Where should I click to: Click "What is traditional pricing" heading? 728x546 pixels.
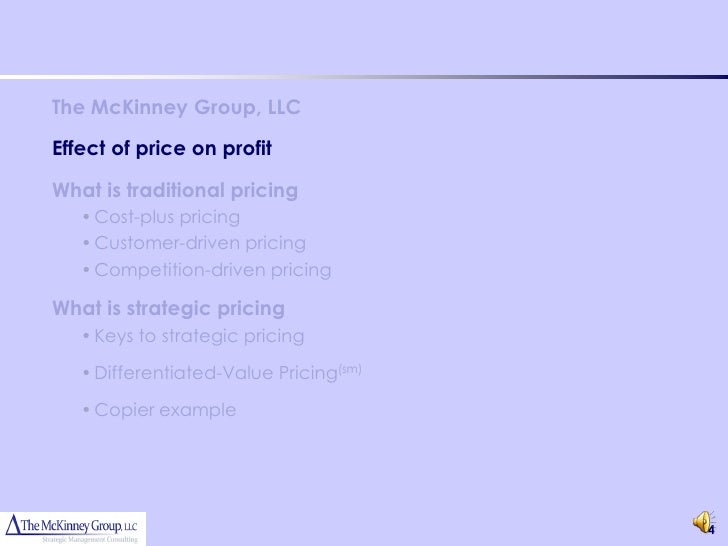[x=175, y=190]
